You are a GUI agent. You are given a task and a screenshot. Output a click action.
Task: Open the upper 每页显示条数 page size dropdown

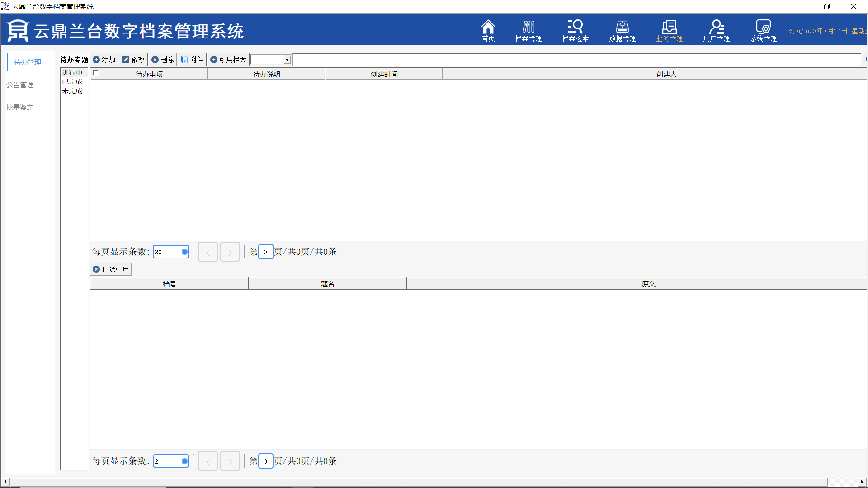(x=184, y=252)
